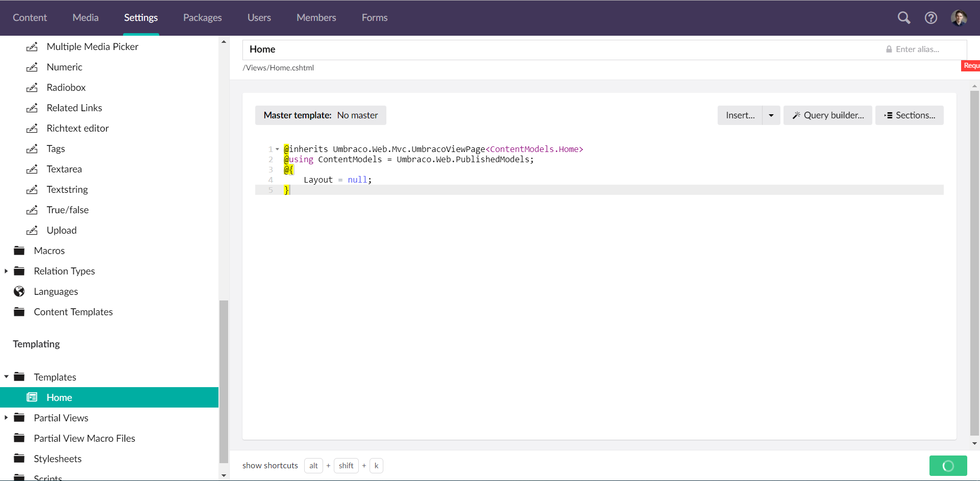The height and width of the screenshot is (481, 980).
Task: Open help via the question mark icon
Action: (931, 17)
